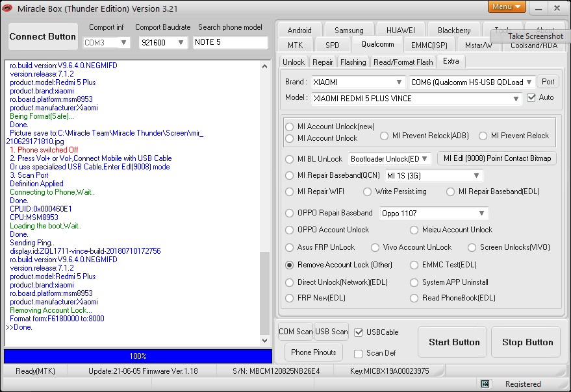Screen dimensions: 571x392
Task: Click the status bar grid icon beside Registered
Action: [x=485, y=384]
